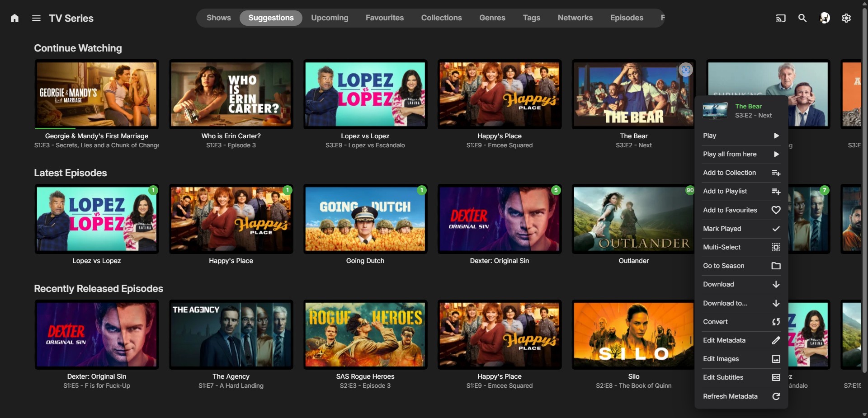This screenshot has width=868, height=418.
Task: Open Happy's Place thumbnail in Latest Episodes
Action: 231,219
